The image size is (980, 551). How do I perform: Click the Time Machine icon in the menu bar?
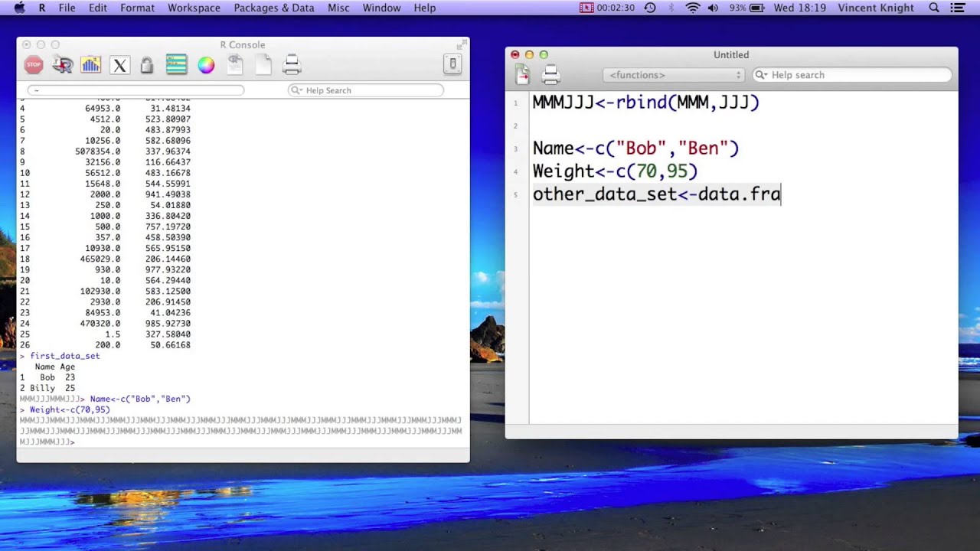[650, 8]
